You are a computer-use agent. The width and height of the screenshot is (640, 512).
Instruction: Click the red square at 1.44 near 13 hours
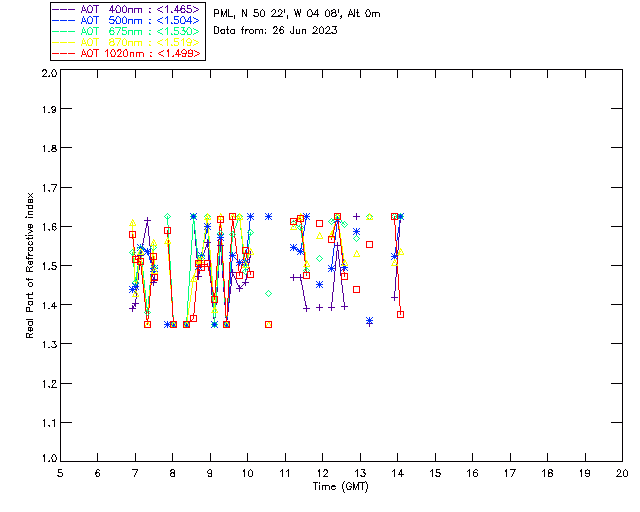coord(356,289)
